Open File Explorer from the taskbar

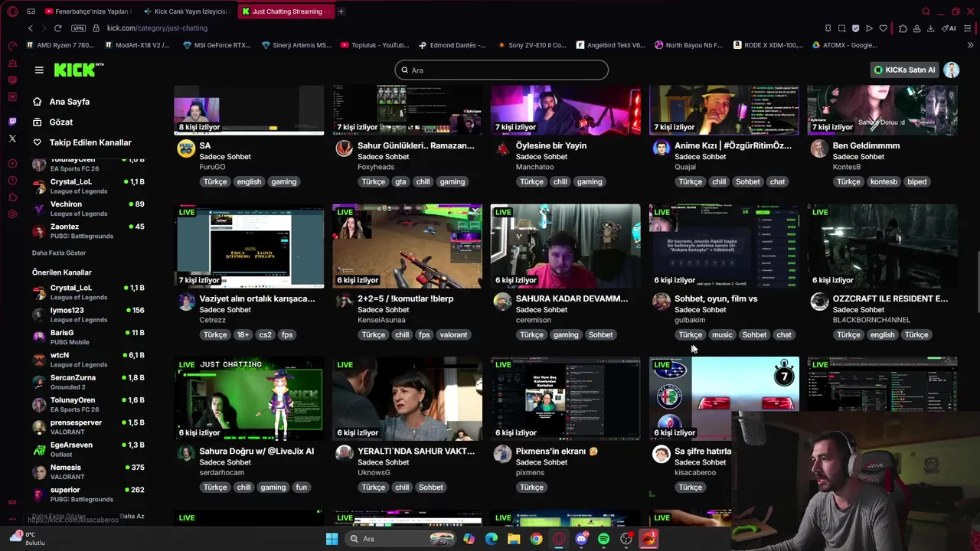514,539
